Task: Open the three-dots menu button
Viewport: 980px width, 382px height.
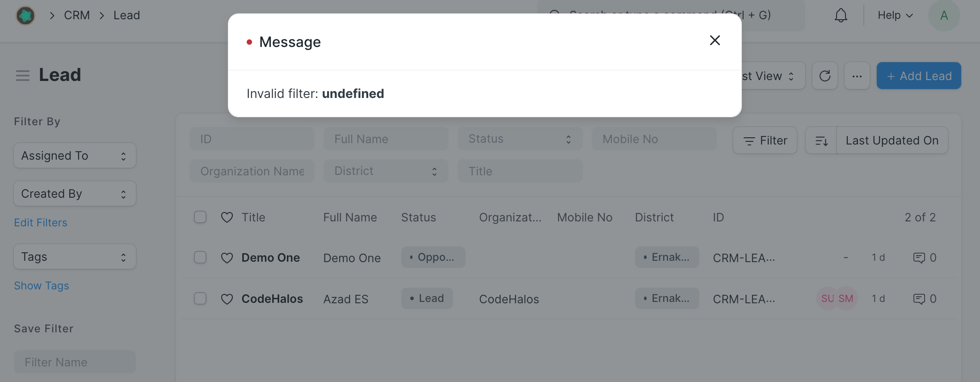Action: [857, 76]
